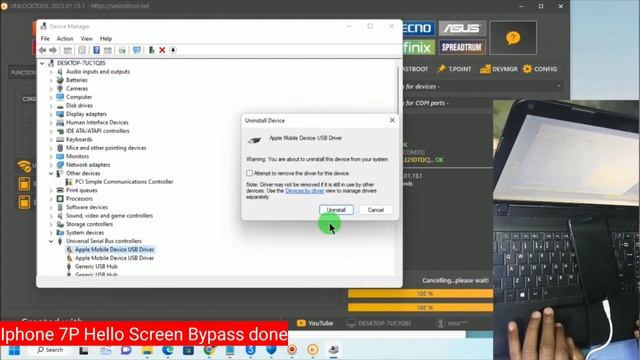640x360 pixels.
Task: Open Microsoft Edge from the taskbar
Action: tap(167, 350)
